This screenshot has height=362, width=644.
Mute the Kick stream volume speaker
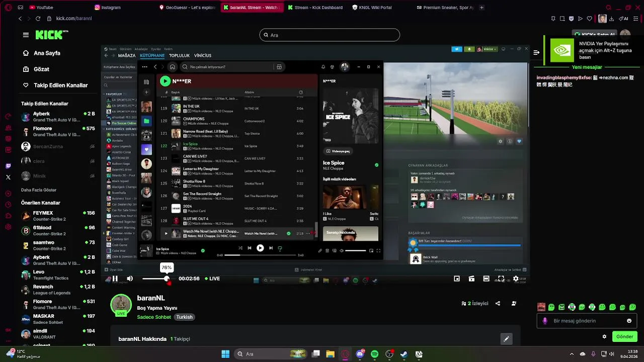pyautogui.click(x=130, y=279)
